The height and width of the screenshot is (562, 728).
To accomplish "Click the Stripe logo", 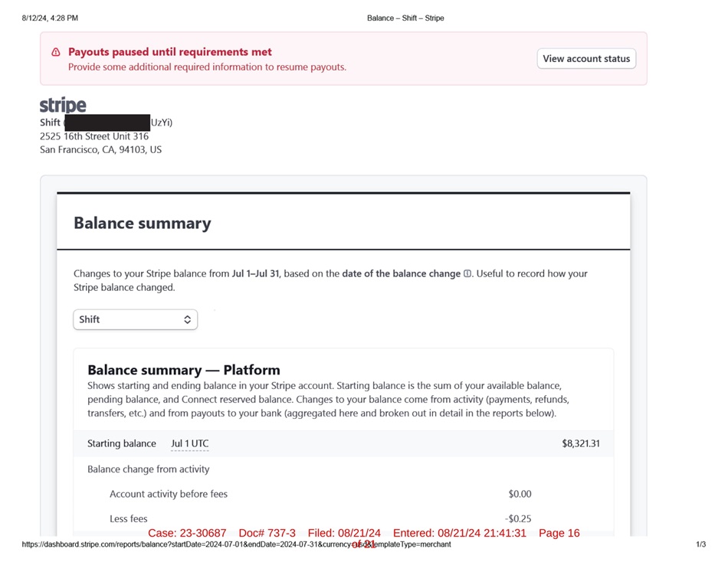I will point(63,105).
